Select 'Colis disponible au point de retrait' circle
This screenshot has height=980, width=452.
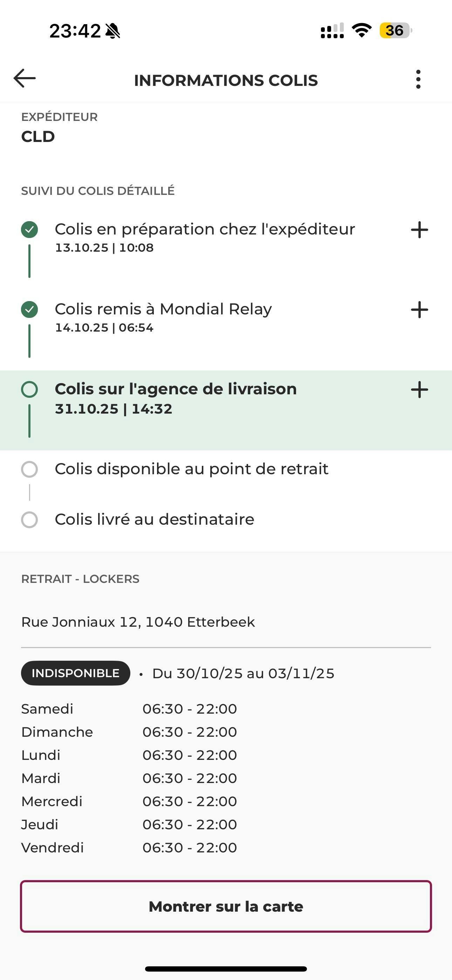tap(29, 469)
